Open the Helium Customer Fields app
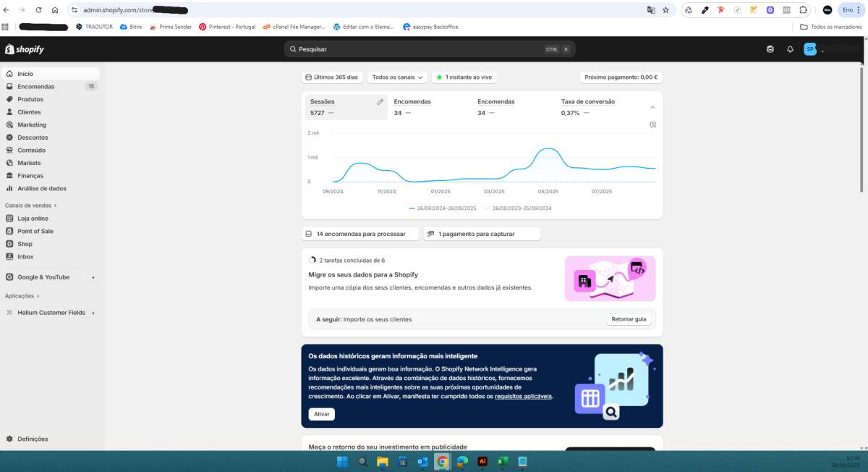 pyautogui.click(x=51, y=313)
